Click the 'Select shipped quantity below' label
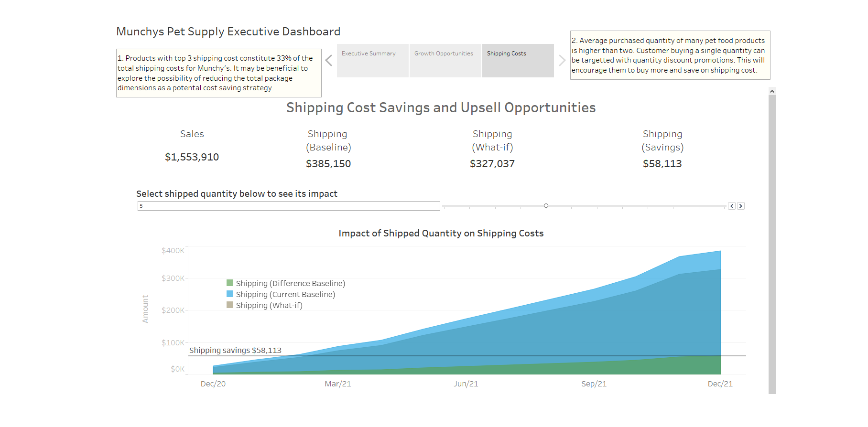Screen dimensions: 868x427 pyautogui.click(x=237, y=193)
